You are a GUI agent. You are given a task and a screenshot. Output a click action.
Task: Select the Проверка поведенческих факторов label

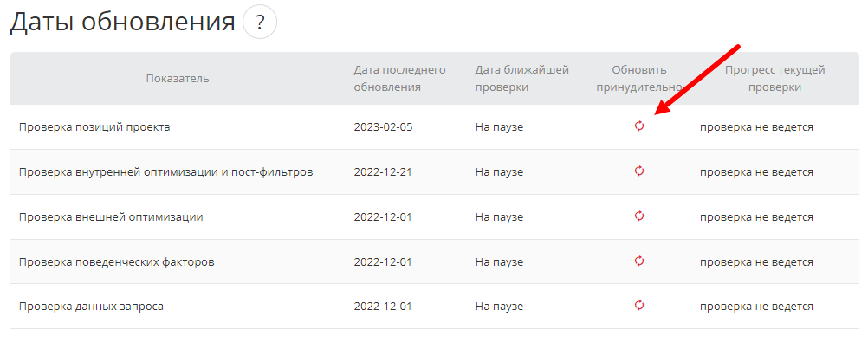(116, 261)
